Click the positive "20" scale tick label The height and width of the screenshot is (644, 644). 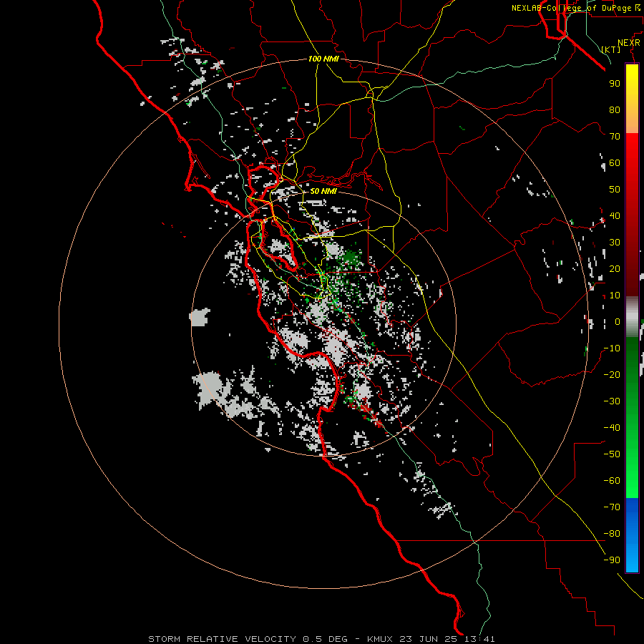615,268
